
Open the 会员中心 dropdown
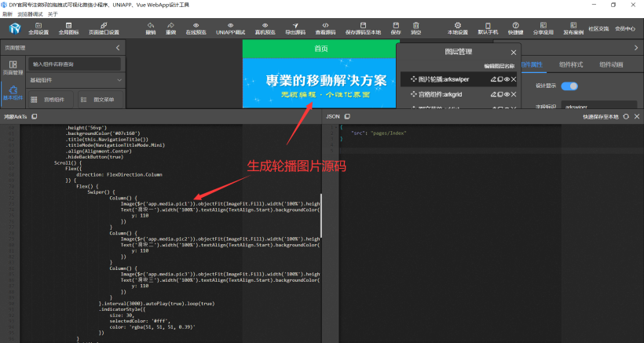pos(624,29)
